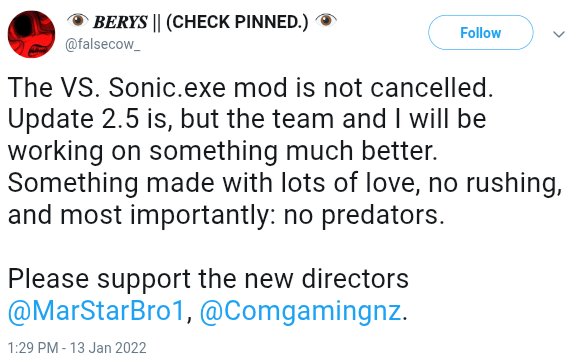Click the eye emoji after CHECK PINNED

[326, 20]
